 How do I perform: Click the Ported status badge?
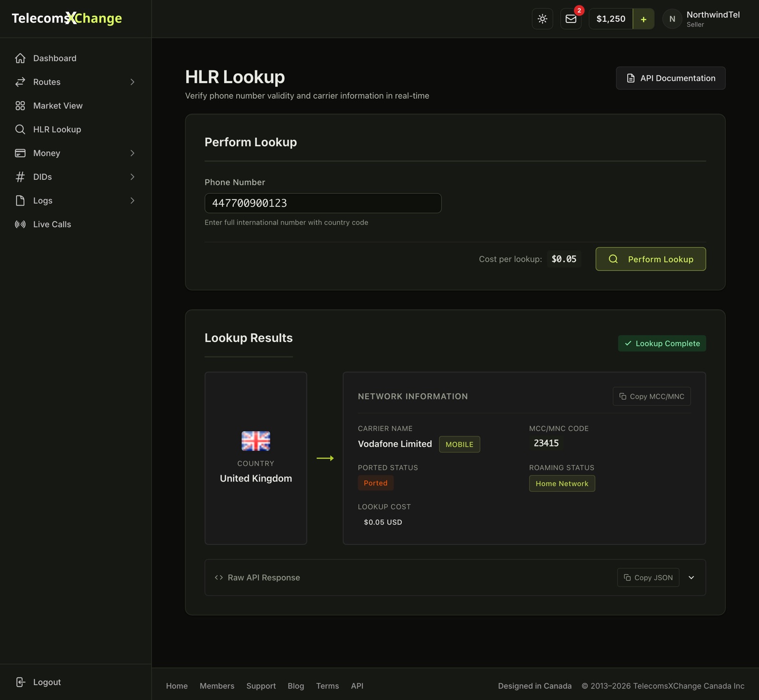tap(376, 483)
